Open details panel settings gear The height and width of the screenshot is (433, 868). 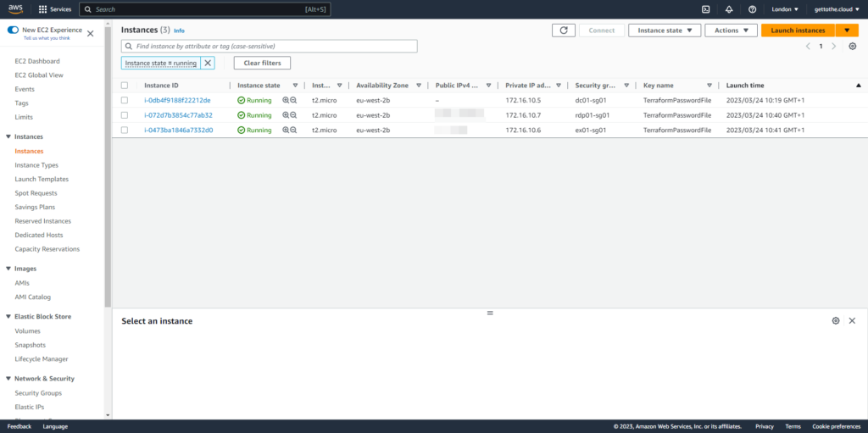click(x=836, y=320)
